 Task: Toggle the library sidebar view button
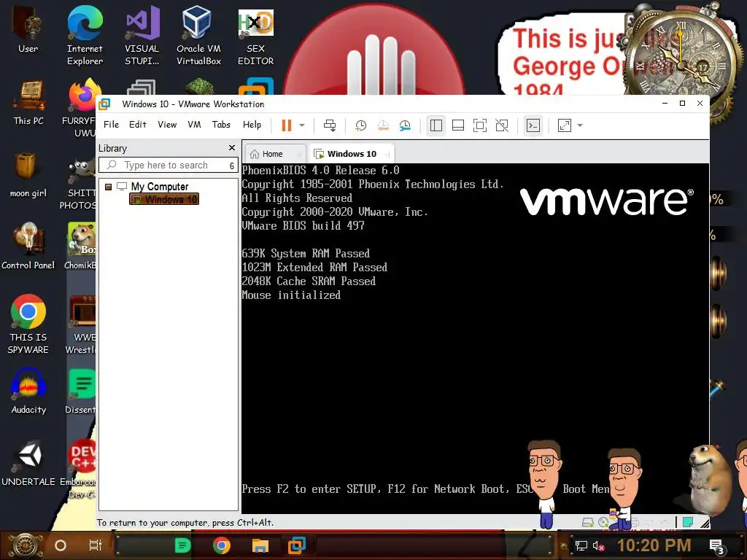coord(436,125)
